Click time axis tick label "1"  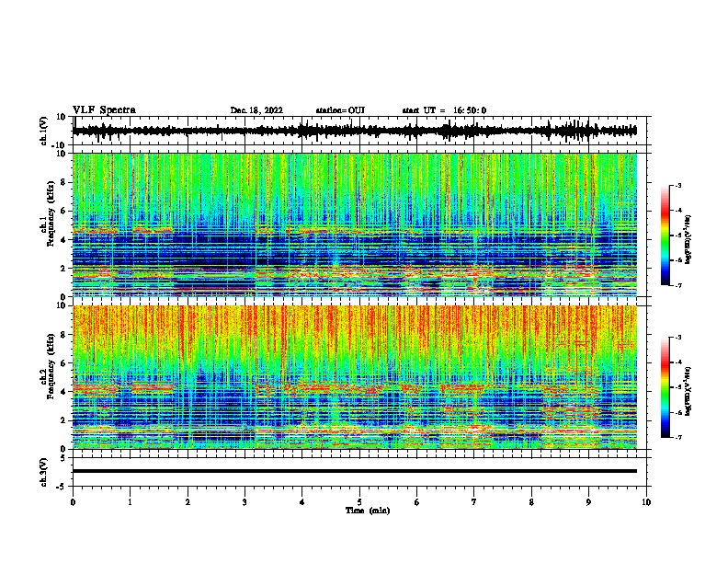[x=130, y=502]
